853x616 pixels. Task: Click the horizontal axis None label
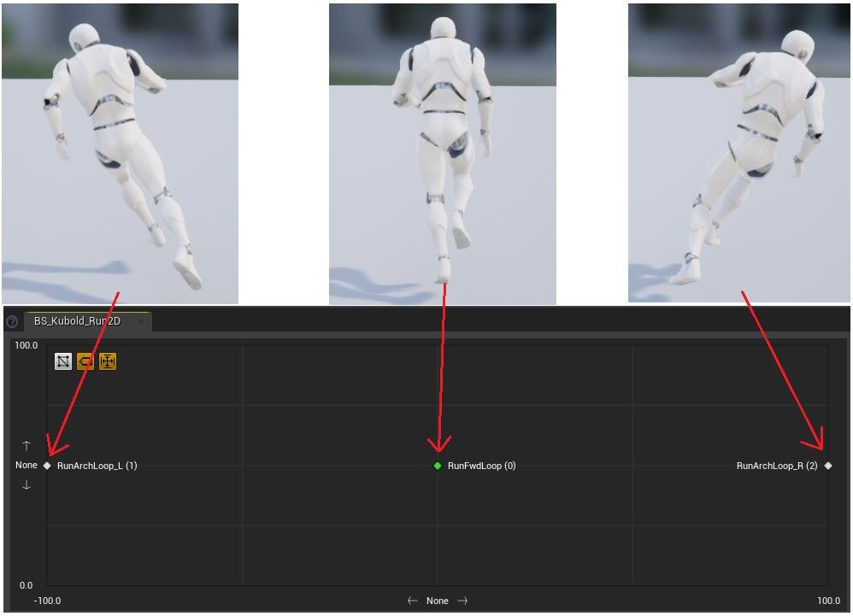438,601
